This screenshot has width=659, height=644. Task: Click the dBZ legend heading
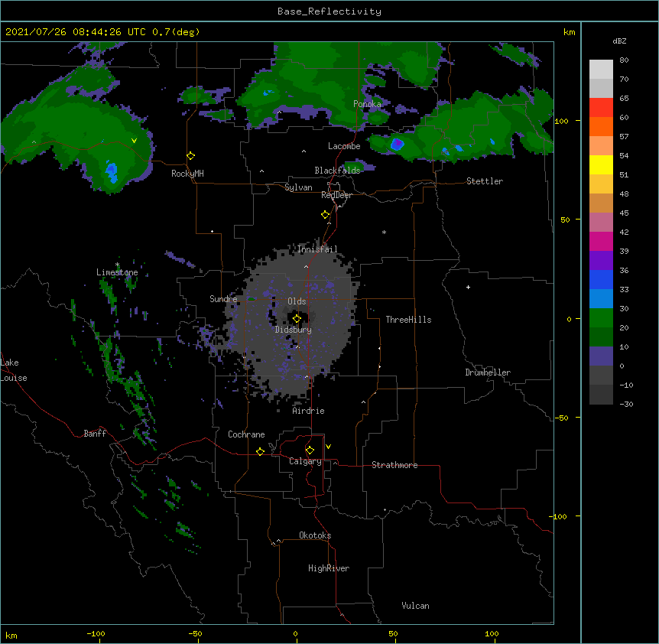point(619,41)
